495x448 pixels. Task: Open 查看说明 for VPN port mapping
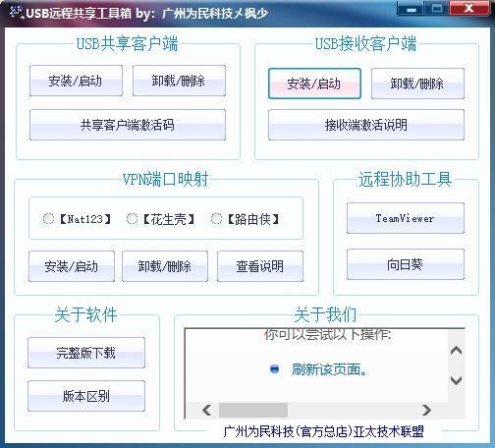click(x=260, y=266)
